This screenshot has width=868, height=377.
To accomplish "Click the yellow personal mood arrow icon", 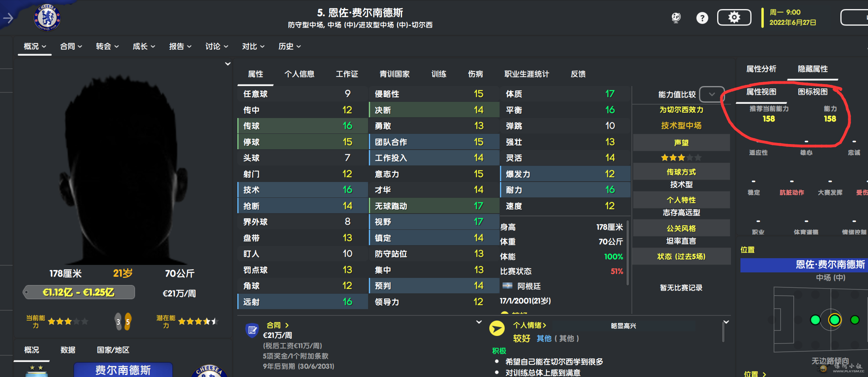I will coord(497,328).
